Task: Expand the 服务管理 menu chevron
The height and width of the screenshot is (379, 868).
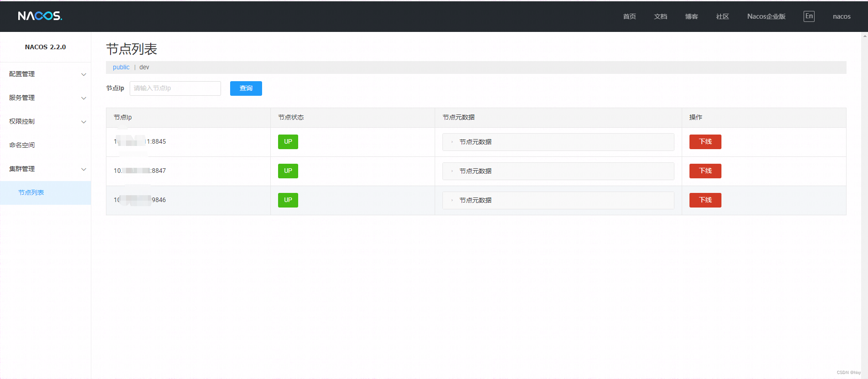Action: (84, 98)
